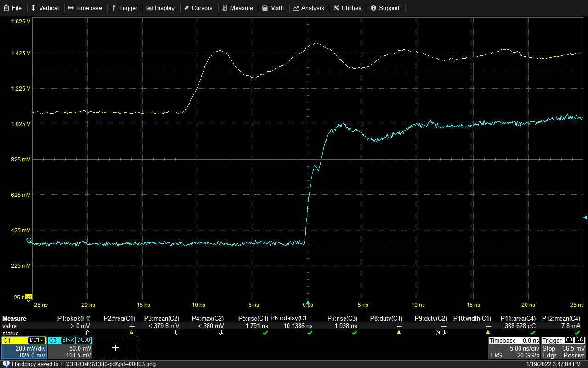588x368 pixels.
Task: Select the P9:duty(C2) measurement column
Action: [x=431, y=318]
